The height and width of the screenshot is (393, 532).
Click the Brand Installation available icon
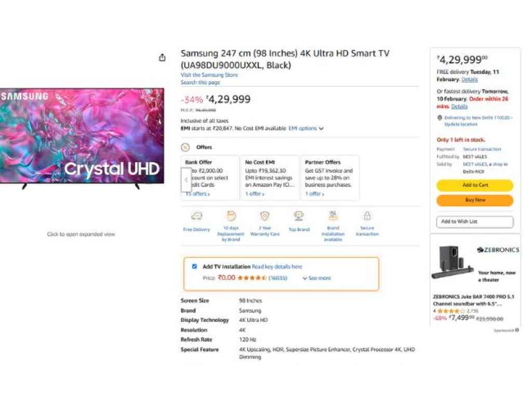tap(333, 216)
